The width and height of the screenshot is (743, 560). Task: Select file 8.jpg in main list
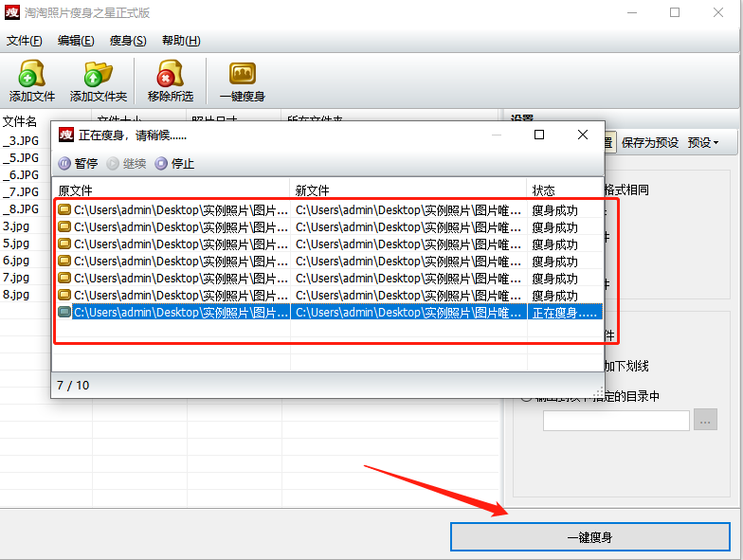pyautogui.click(x=16, y=294)
